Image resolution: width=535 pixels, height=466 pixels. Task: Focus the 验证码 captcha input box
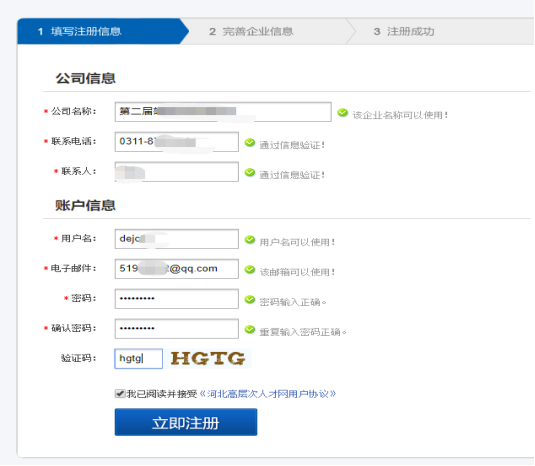[139, 359]
